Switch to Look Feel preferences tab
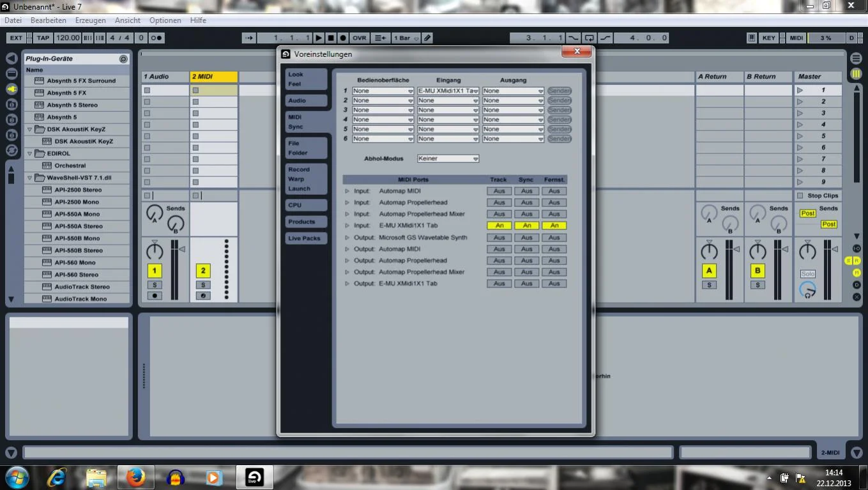The width and height of the screenshot is (868, 490). pos(307,79)
